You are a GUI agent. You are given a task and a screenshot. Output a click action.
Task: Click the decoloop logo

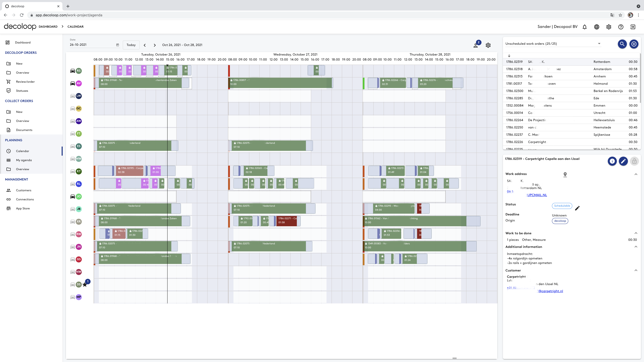(20, 27)
